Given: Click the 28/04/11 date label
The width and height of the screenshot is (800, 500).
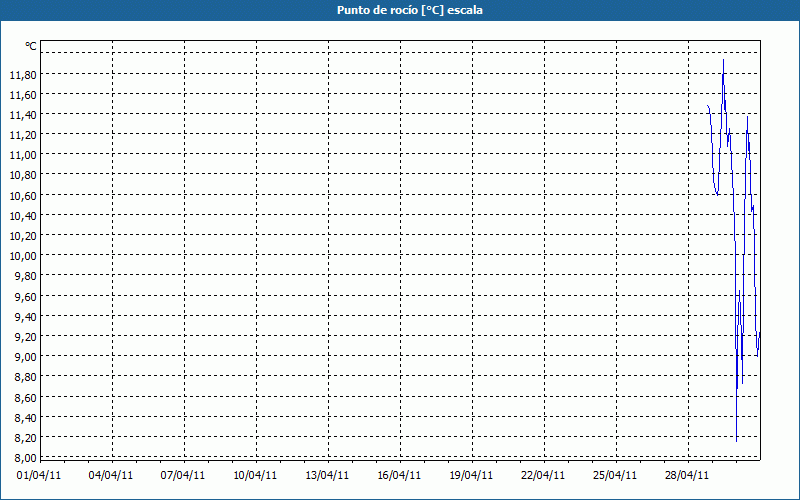Looking at the screenshot, I should click(x=687, y=476).
